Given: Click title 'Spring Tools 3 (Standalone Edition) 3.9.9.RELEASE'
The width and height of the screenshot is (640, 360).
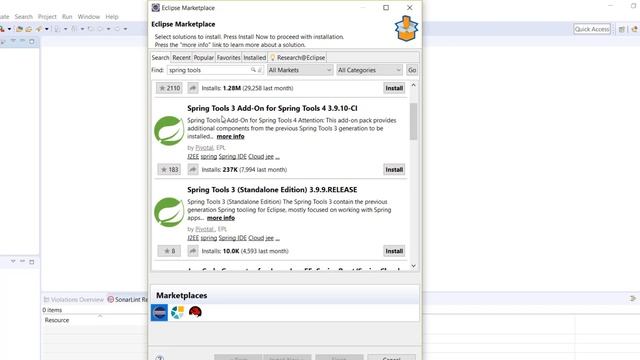Looking at the screenshot, I should (272, 190).
